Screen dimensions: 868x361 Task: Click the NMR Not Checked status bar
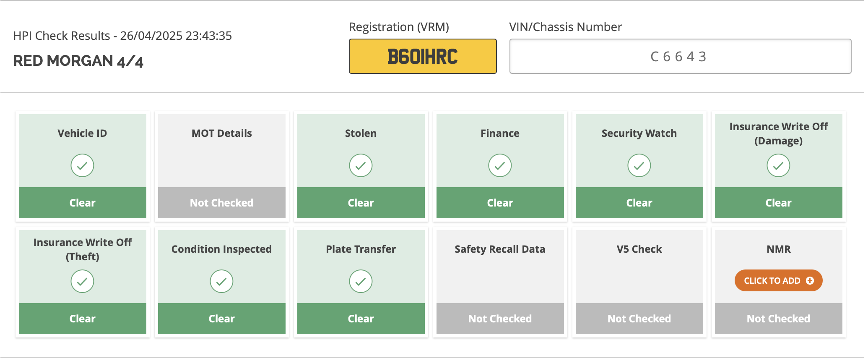click(x=779, y=319)
